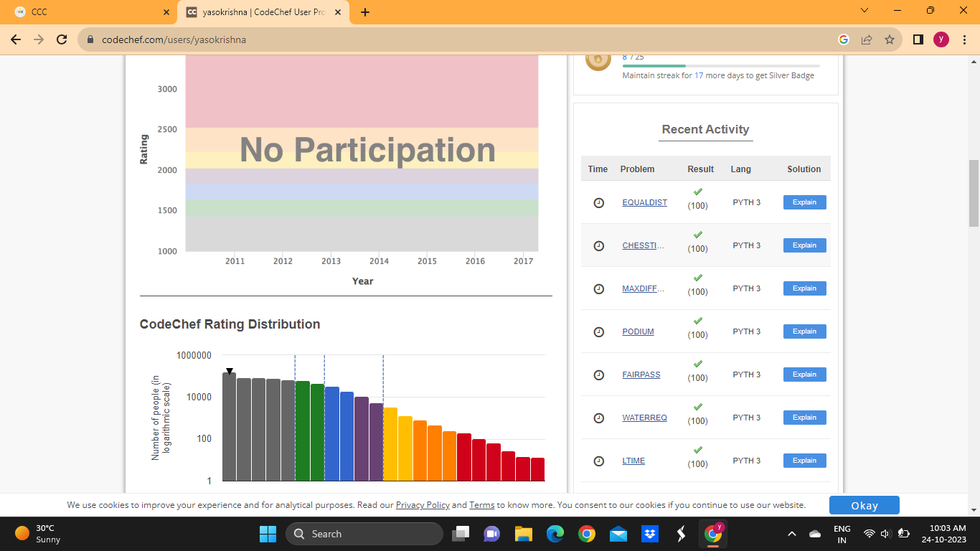Click the taskbar Search box

tap(364, 534)
